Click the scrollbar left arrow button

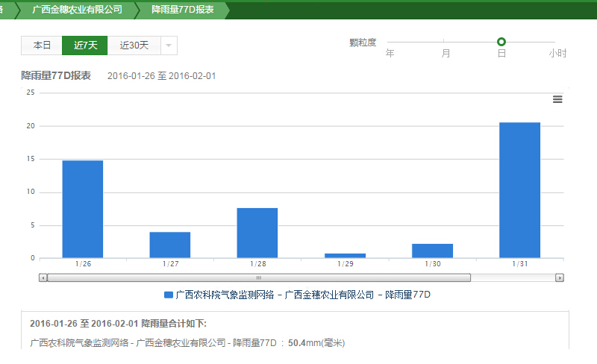43,277
